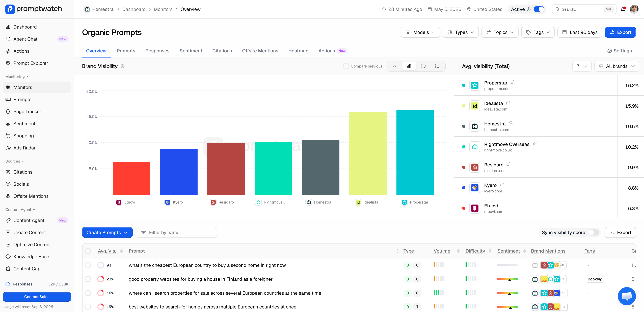Click Active status info icon
Image resolution: width=644 pixels, height=312 pixels.
pyautogui.click(x=528, y=9)
